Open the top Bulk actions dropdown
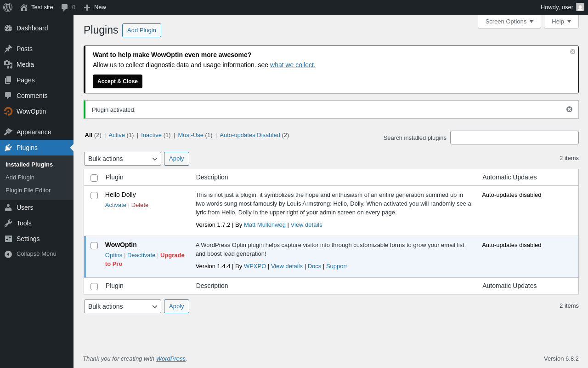 123,159
